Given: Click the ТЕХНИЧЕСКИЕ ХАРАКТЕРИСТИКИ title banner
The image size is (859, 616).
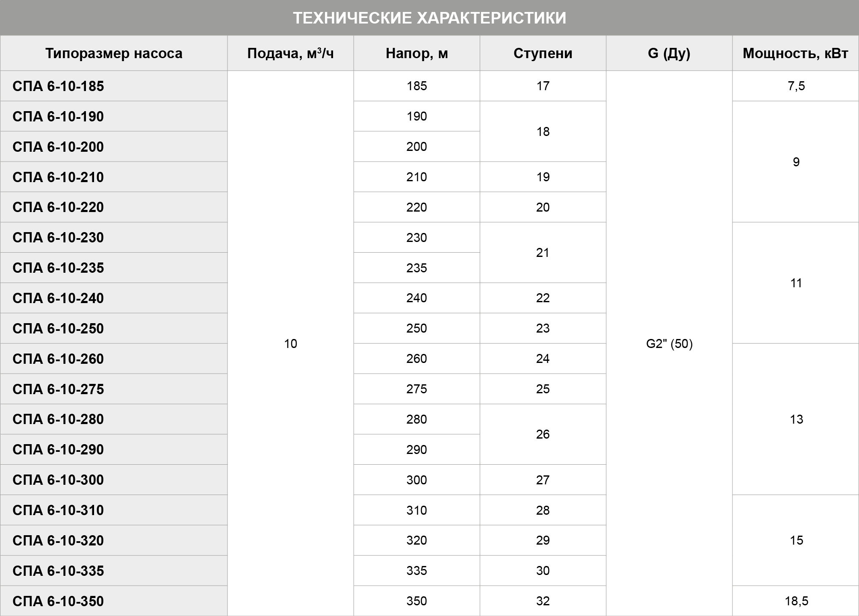Looking at the screenshot, I should point(429,18).
